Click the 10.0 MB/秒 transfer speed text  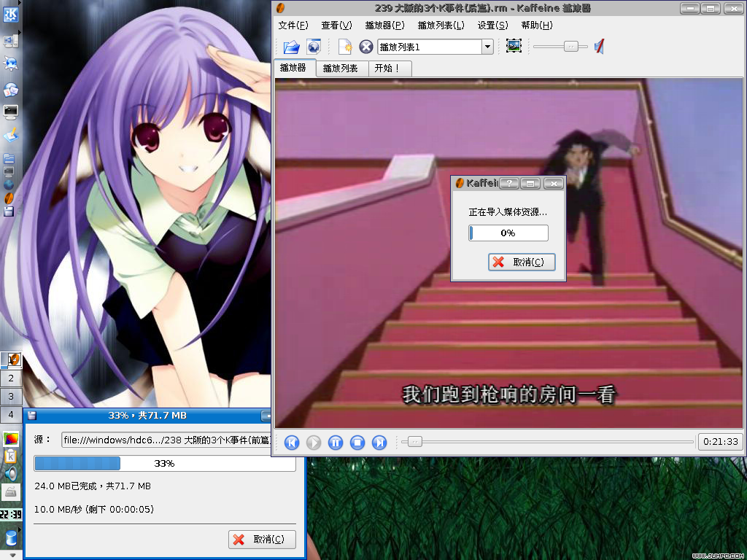tap(94, 510)
